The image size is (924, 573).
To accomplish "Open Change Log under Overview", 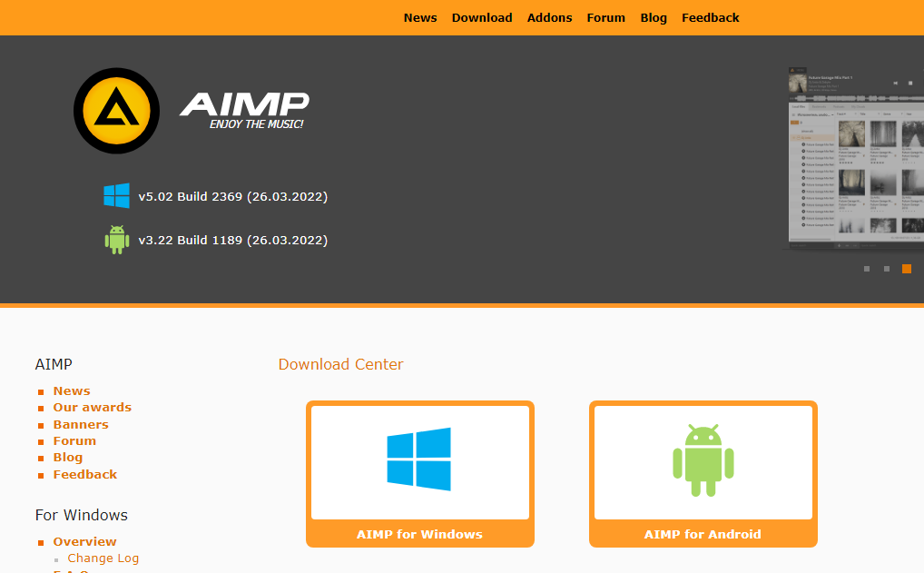I will pos(103,558).
